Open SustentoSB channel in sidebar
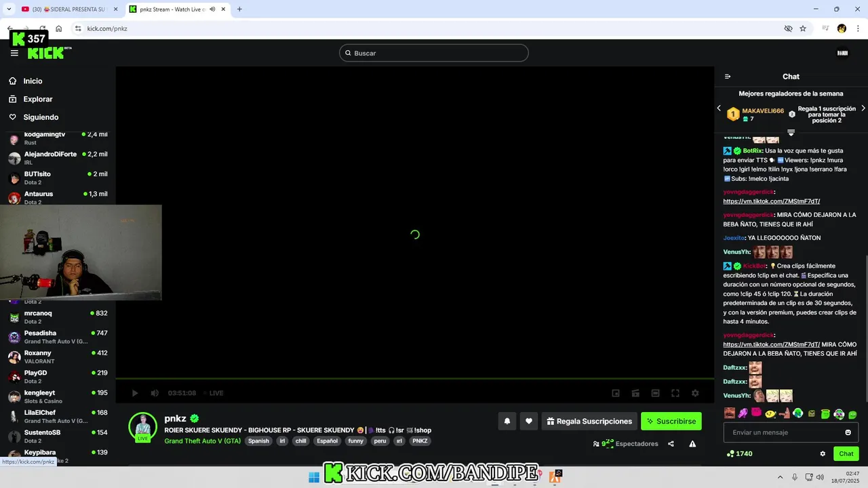This screenshot has width=868, height=488. point(58,436)
